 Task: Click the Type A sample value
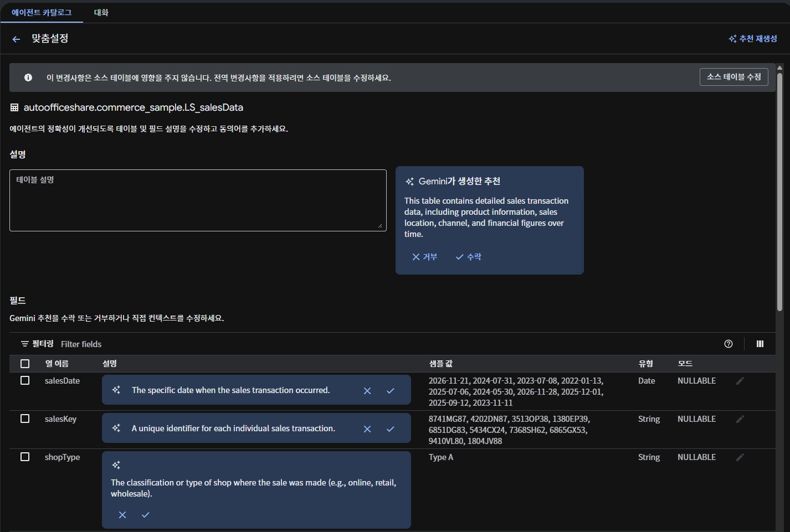tap(441, 457)
